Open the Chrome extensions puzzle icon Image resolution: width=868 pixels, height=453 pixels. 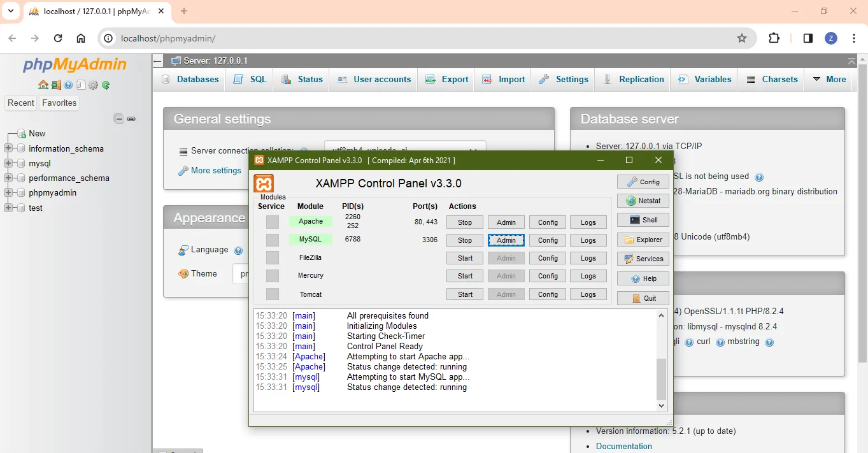click(x=774, y=38)
